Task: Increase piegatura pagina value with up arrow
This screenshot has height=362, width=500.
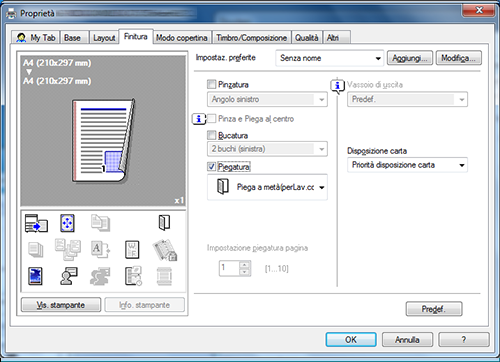Action: tap(245, 265)
